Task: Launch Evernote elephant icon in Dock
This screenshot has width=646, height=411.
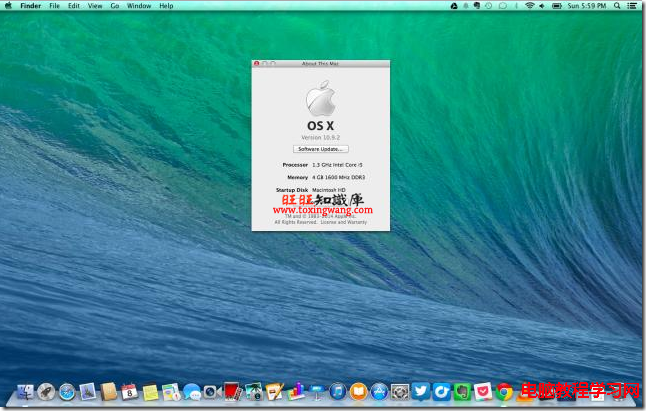Action: point(462,392)
